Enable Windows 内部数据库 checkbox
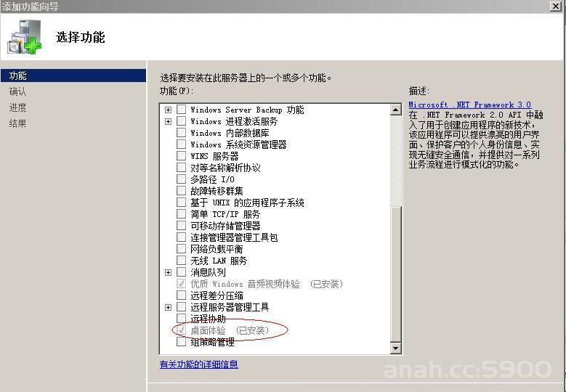 pos(181,133)
